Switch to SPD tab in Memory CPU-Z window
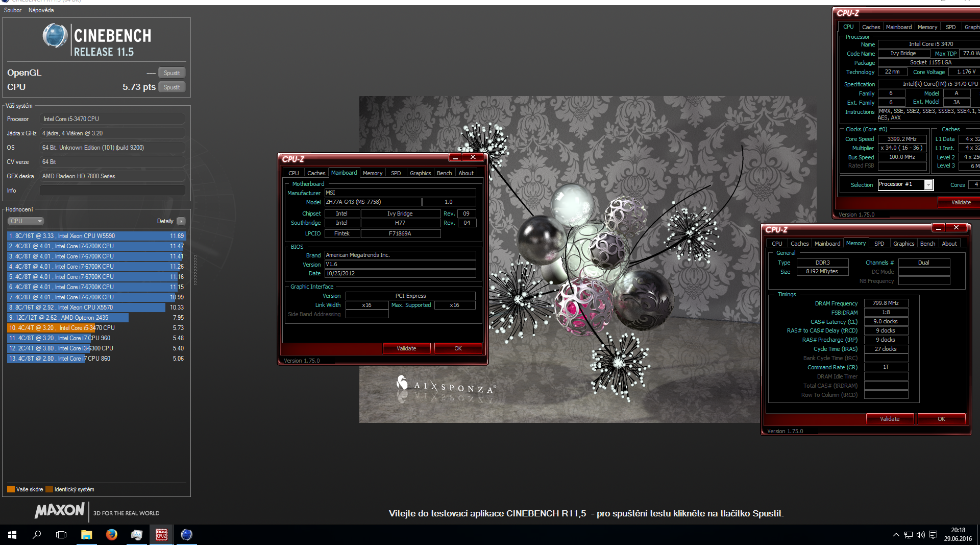 point(879,244)
